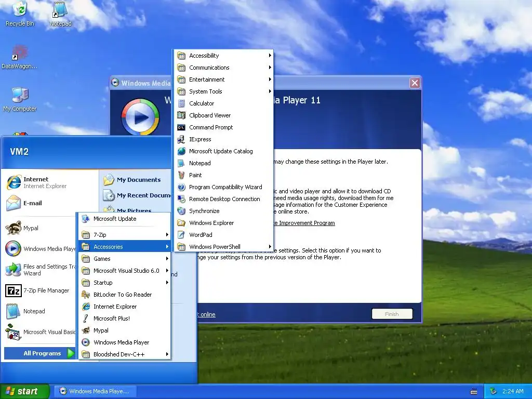
Task: Close the Windows Media Player setup window
Action: (x=415, y=83)
